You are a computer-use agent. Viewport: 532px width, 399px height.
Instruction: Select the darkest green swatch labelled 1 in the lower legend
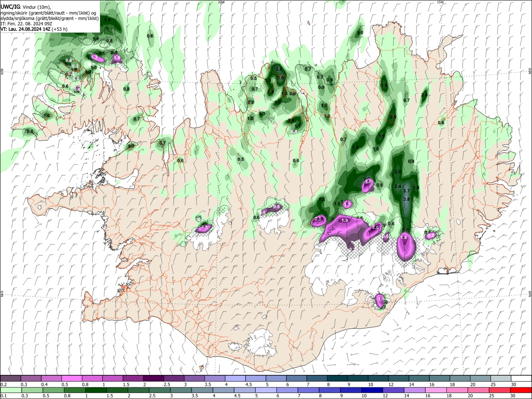96,390
